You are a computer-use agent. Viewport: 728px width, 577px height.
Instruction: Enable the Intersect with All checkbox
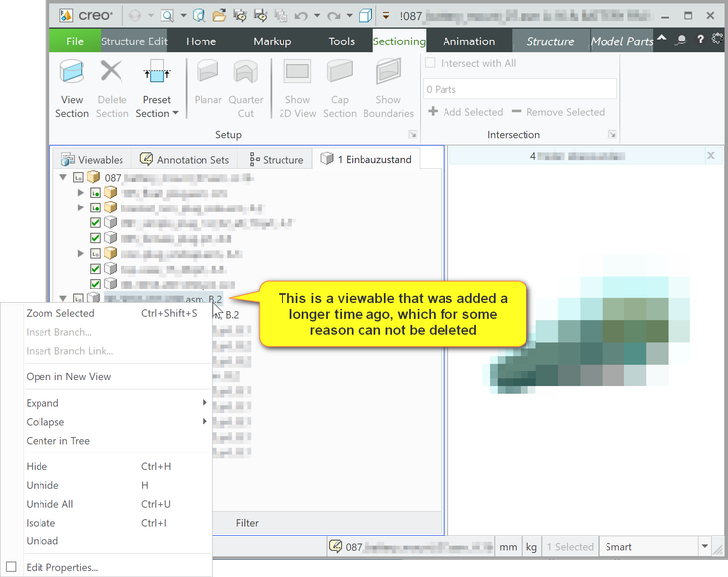[430, 63]
